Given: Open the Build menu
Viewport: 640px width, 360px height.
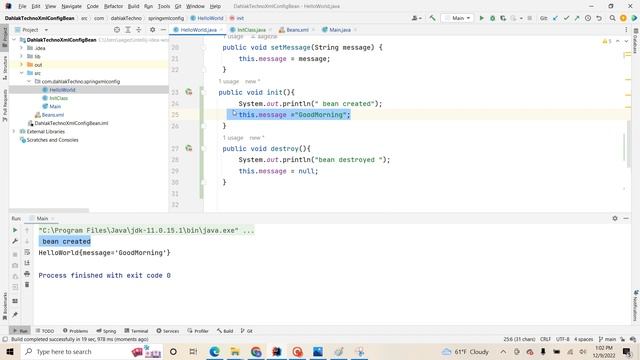Looking at the screenshot, I should (x=133, y=6).
